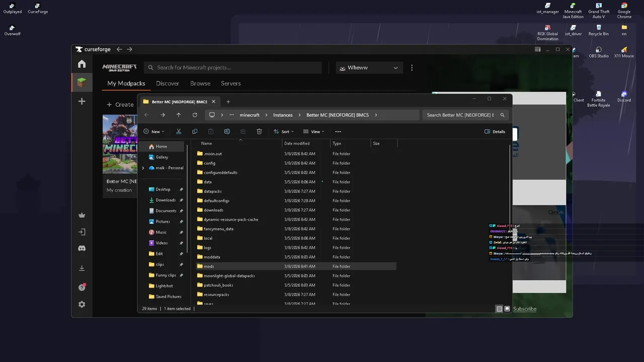
Task: Switch to My Modpacks tab
Action: click(x=126, y=83)
